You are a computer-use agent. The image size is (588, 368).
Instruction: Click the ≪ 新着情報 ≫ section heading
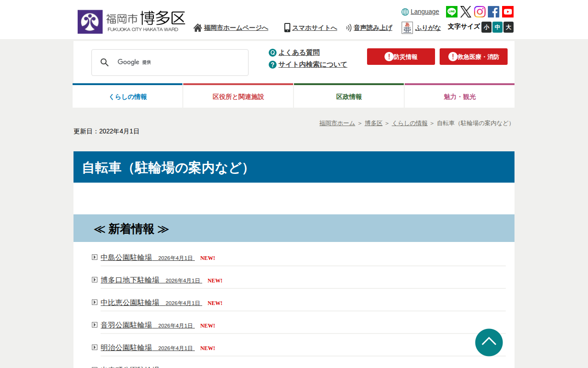[294, 228]
